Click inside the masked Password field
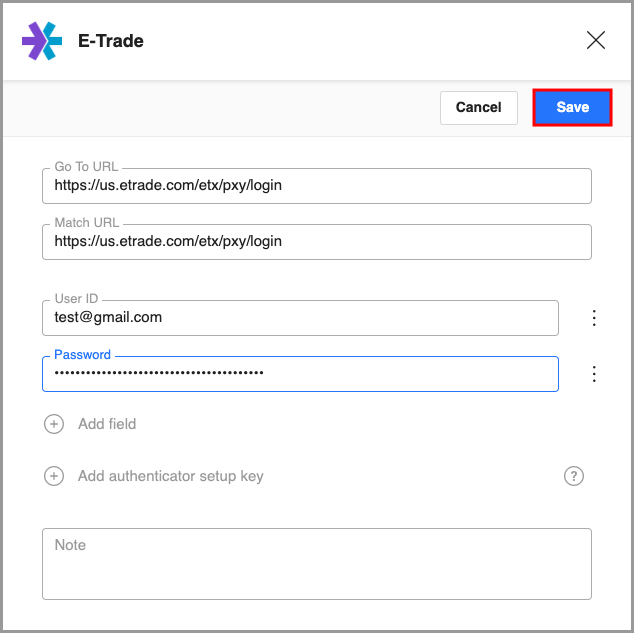This screenshot has height=633, width=634. [x=300, y=374]
